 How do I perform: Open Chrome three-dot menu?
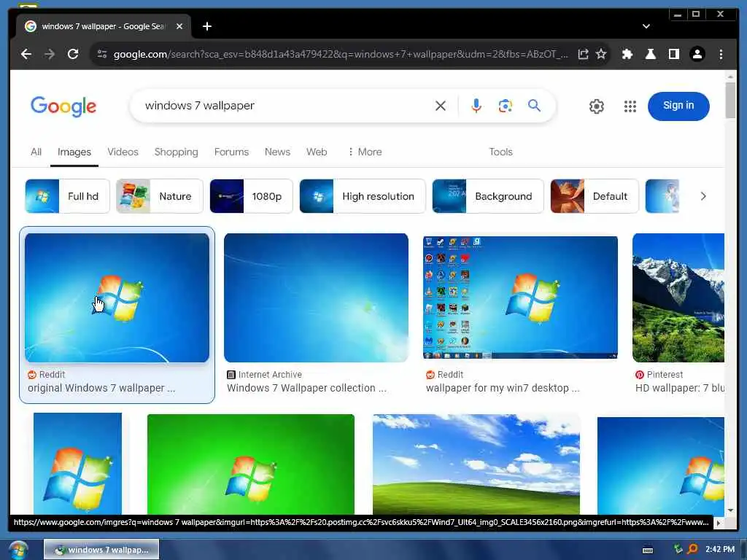coord(721,54)
